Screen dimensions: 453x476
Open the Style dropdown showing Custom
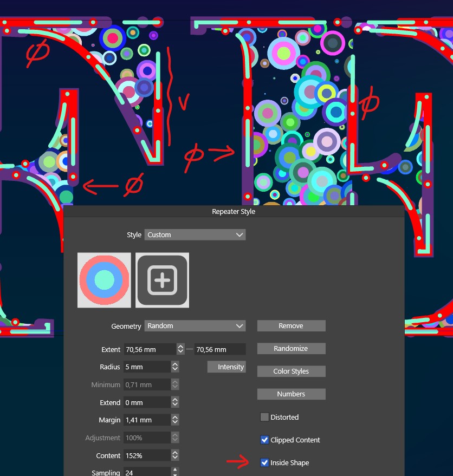[x=195, y=234]
